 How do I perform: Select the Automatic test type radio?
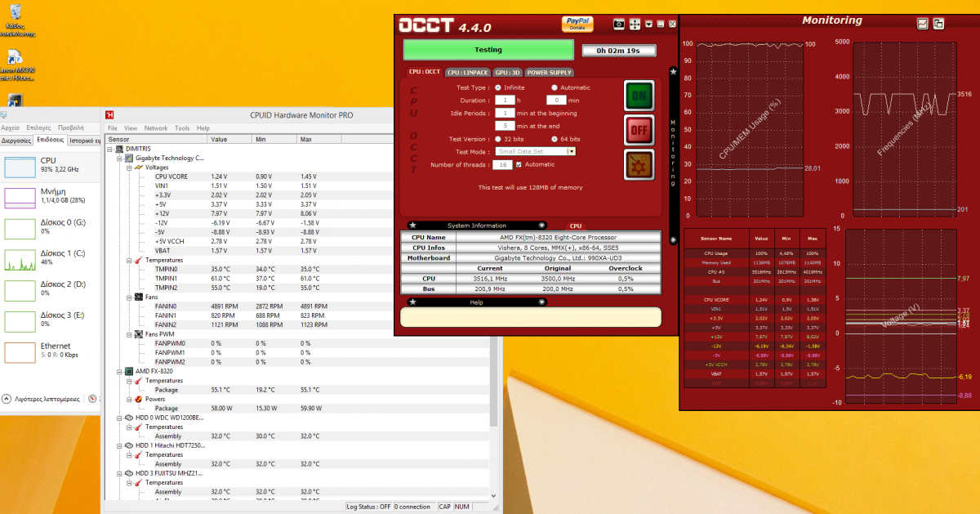[555, 87]
